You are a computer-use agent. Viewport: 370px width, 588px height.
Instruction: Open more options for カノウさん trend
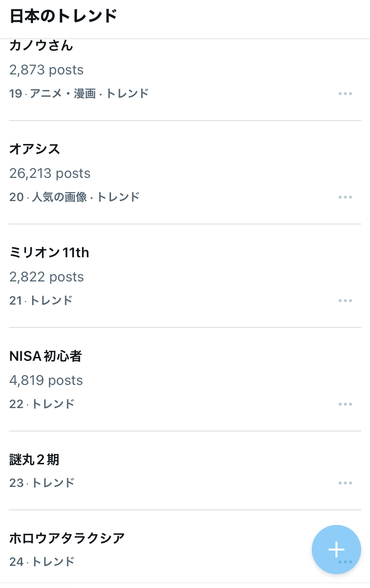(x=345, y=94)
